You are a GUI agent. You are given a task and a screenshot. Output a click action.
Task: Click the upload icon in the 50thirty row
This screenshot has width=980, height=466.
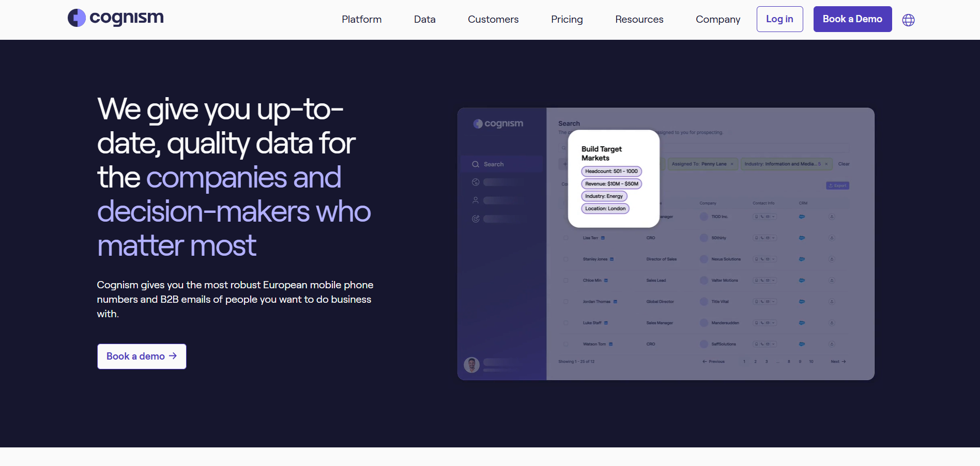832,238
